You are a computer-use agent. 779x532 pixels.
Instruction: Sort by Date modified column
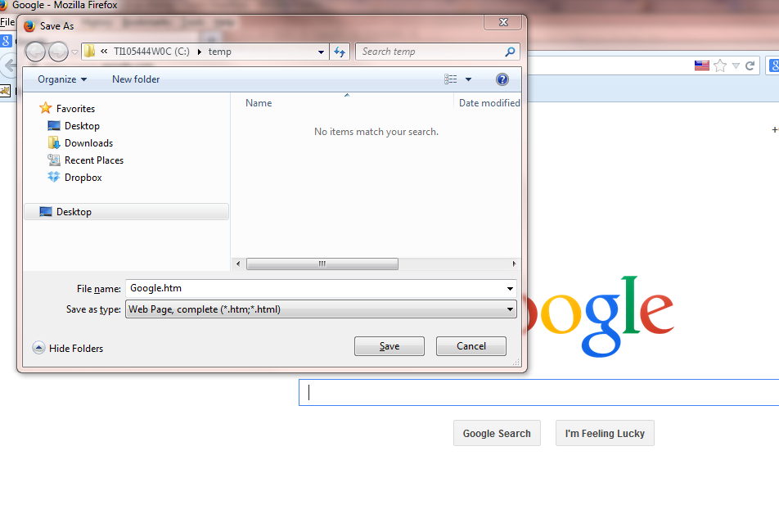(x=489, y=103)
